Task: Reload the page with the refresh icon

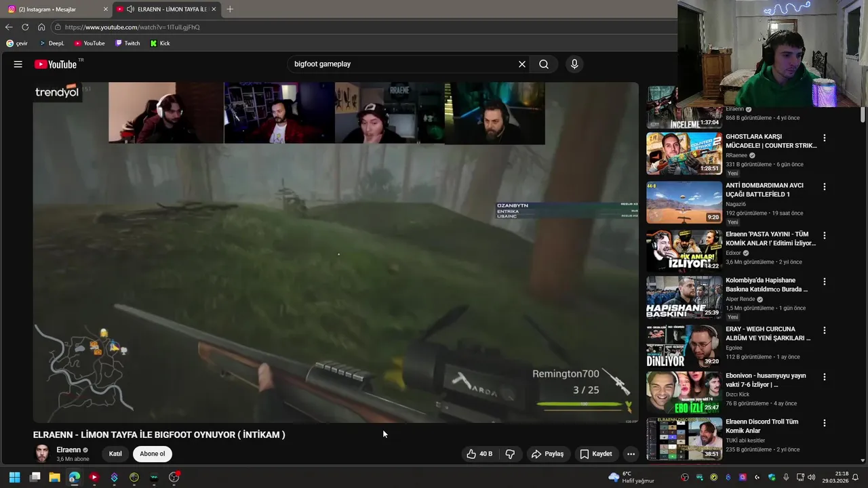Action: coord(25,27)
